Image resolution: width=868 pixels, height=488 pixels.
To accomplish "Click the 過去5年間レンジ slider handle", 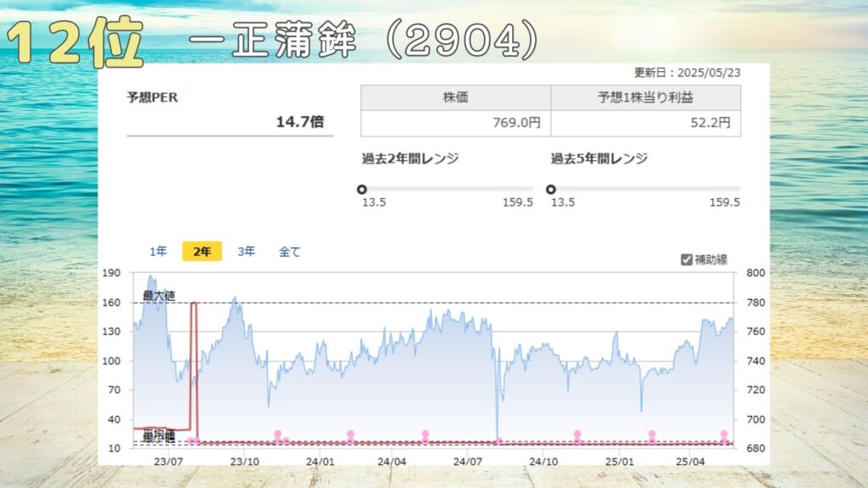I will (551, 189).
